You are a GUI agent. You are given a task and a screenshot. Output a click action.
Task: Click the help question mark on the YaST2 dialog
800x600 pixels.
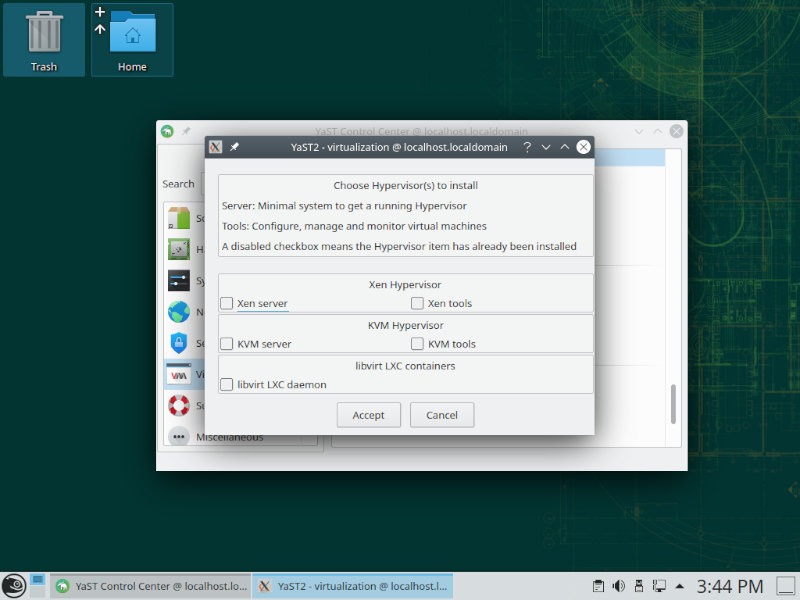tap(527, 147)
